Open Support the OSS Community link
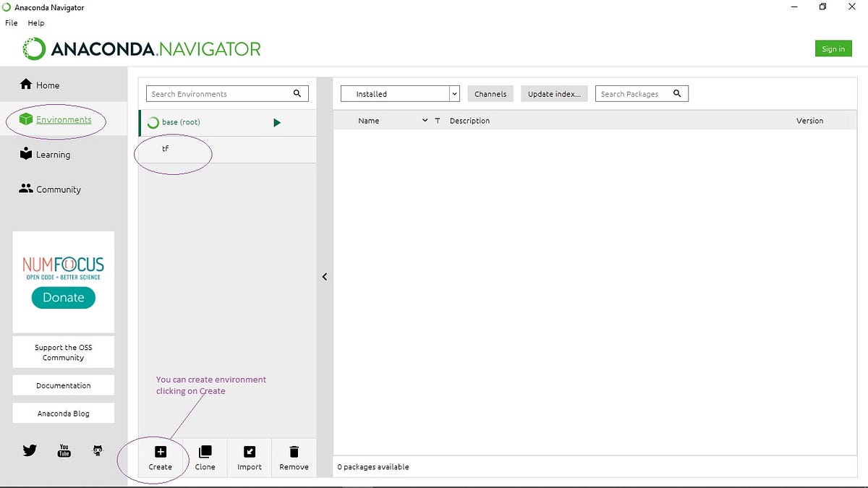Screen dimensions: 868x488 point(64,352)
